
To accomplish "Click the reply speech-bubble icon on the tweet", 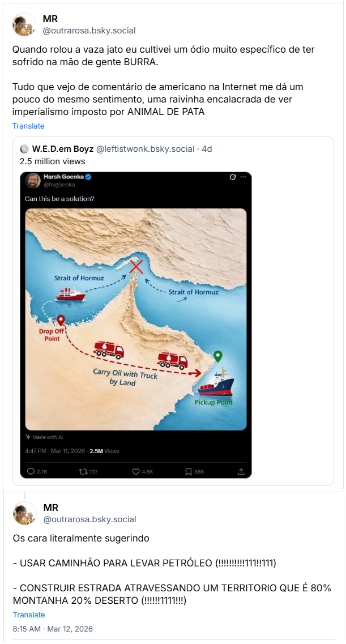I will (x=31, y=470).
